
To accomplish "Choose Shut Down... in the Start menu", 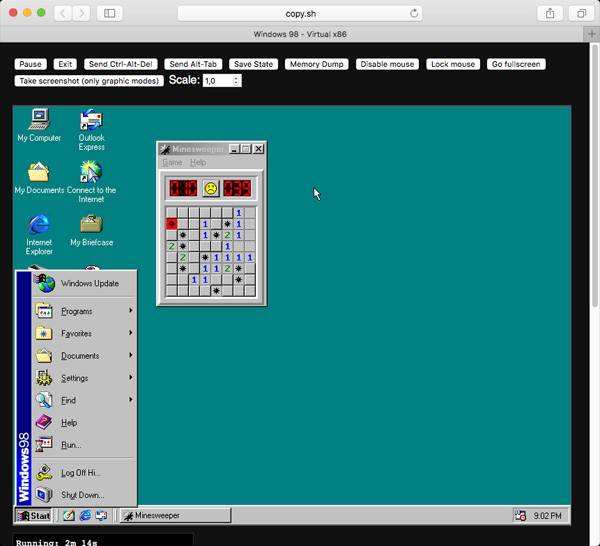I will click(x=84, y=495).
